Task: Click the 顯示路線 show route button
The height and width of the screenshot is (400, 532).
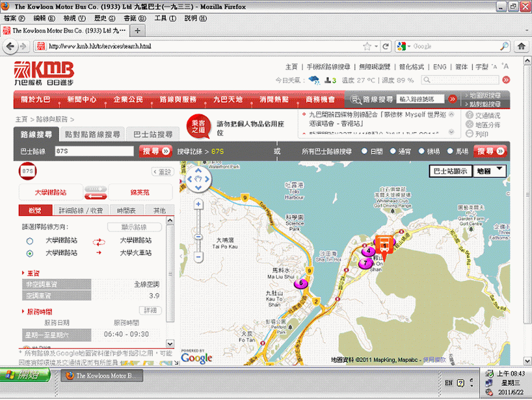Action: (135, 227)
